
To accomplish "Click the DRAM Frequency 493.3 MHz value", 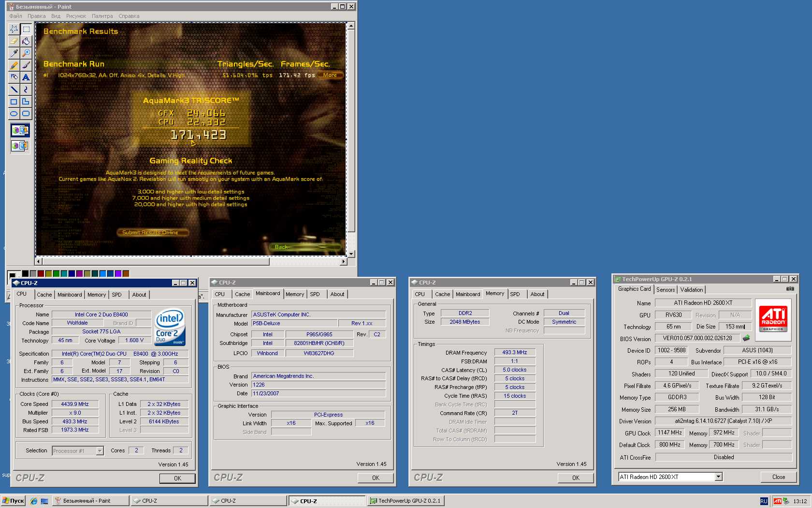I will pyautogui.click(x=515, y=352).
